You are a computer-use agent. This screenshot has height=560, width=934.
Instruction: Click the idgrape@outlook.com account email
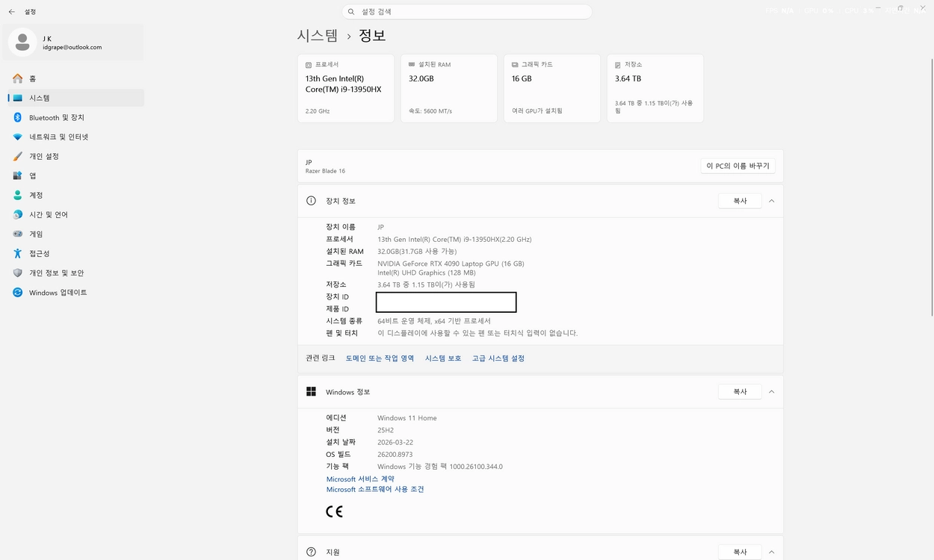72,47
